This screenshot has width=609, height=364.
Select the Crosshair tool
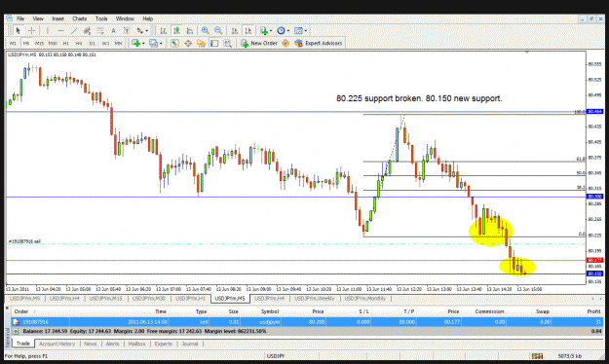coord(32,30)
